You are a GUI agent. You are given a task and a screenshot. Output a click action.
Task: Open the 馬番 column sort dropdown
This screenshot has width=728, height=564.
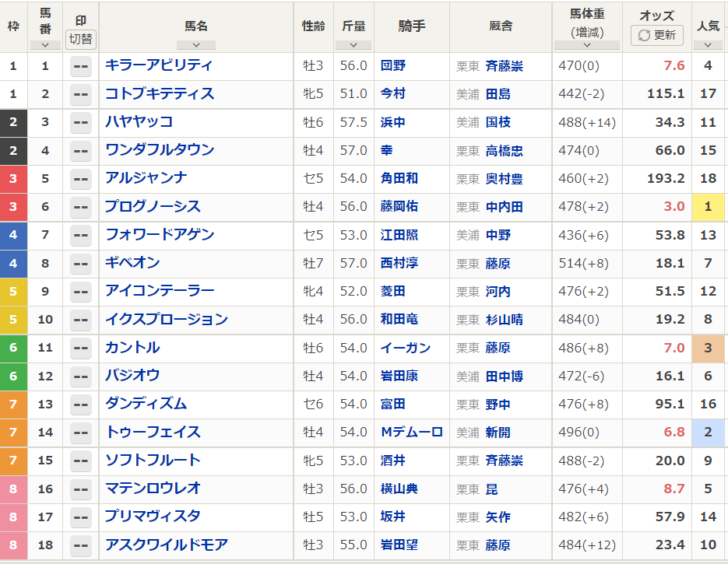[x=45, y=45]
